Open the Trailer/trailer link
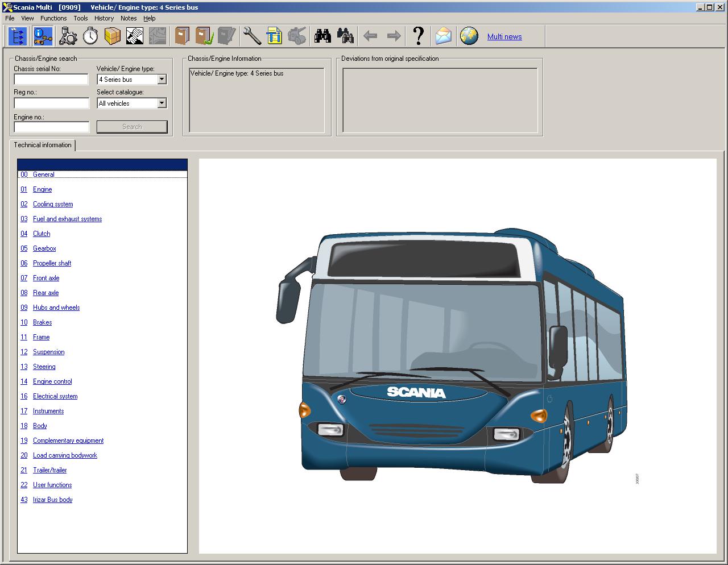This screenshot has height=565, width=728. (50, 470)
